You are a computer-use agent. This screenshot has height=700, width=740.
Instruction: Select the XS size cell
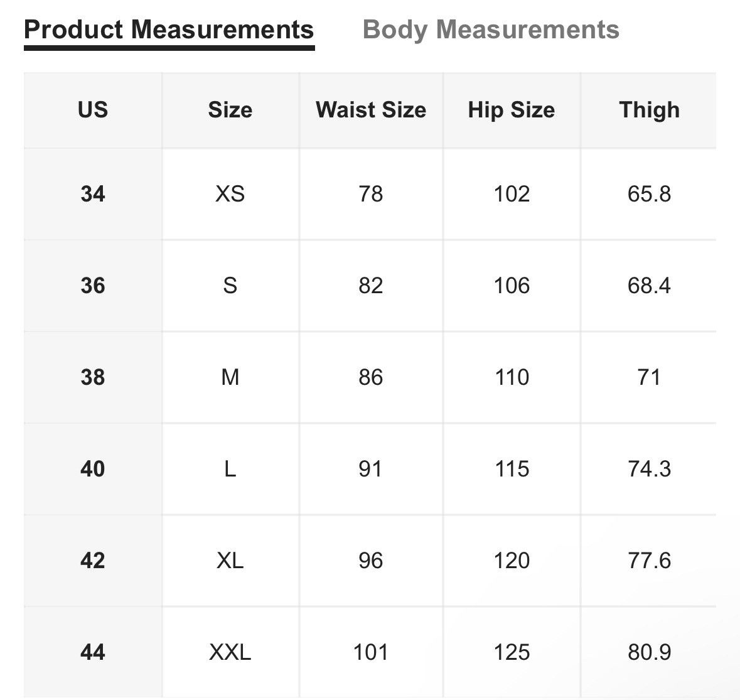(x=230, y=194)
